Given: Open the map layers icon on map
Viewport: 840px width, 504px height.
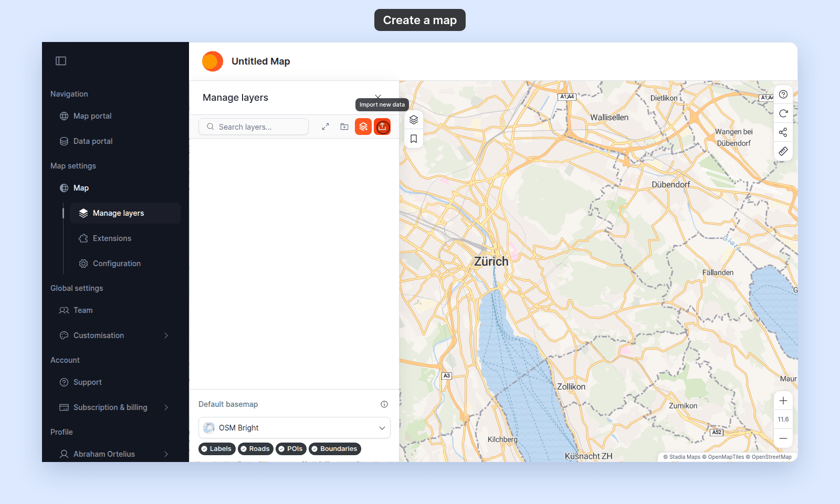Looking at the screenshot, I should (414, 120).
